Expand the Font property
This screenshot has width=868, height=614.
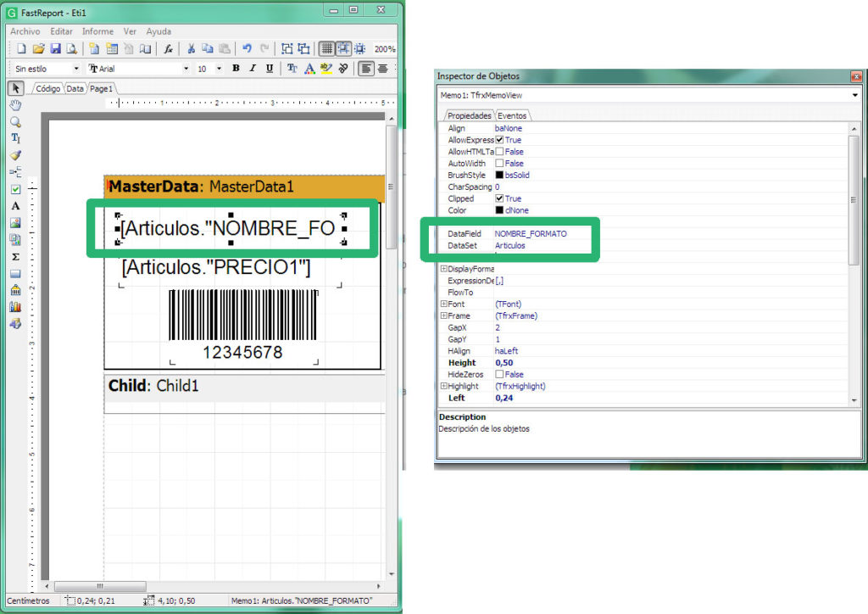click(x=443, y=304)
